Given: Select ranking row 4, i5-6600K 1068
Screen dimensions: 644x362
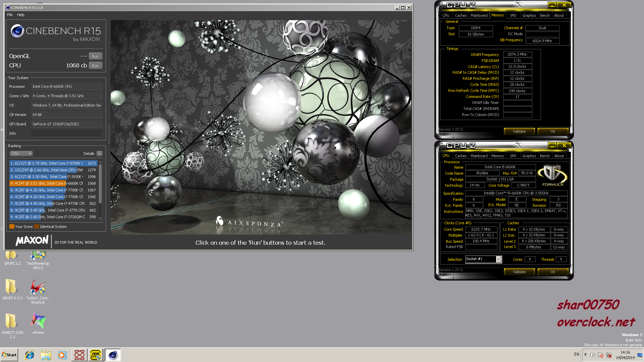Looking at the screenshot, I should [53, 183].
